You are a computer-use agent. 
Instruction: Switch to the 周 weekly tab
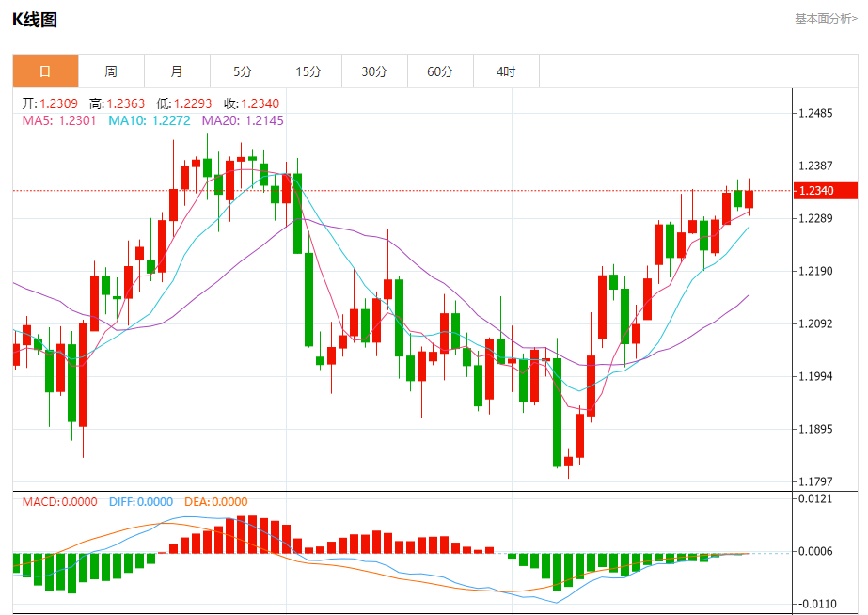coord(111,71)
